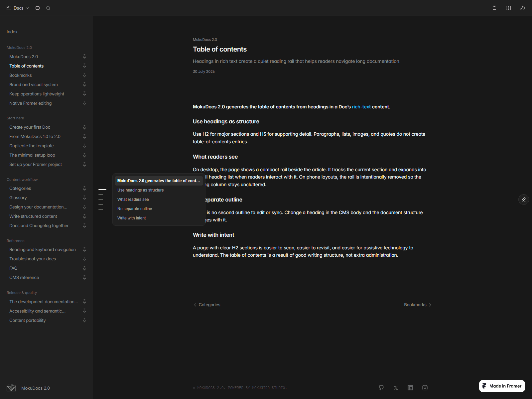Open Content portability page
The image size is (532, 399).
pyautogui.click(x=28, y=320)
